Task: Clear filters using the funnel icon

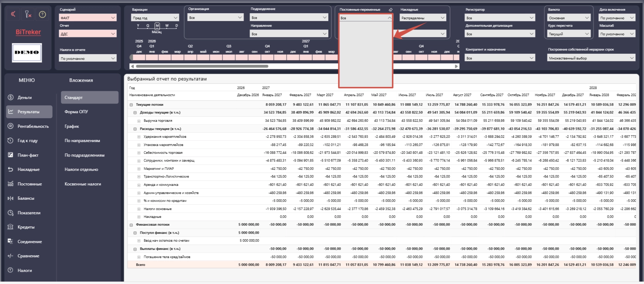Action: 28,14
